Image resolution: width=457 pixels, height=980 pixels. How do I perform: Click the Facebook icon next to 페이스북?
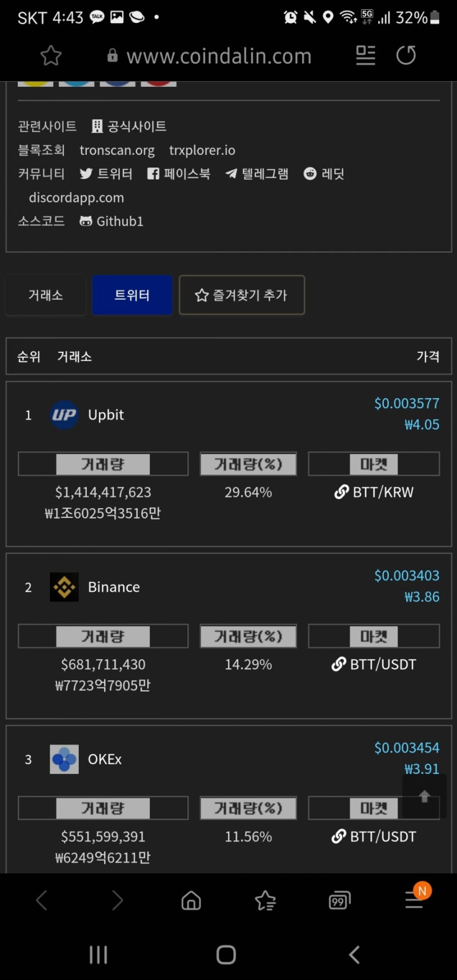coord(153,174)
